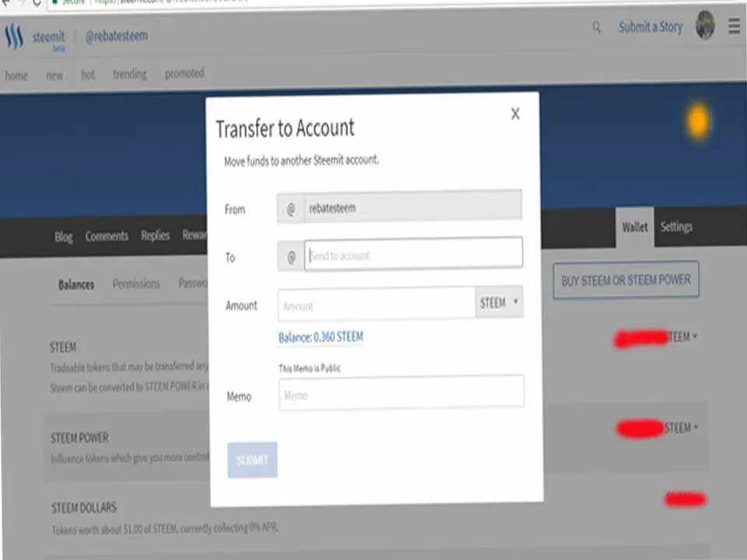Screen dimensions: 747x560
Task: Click the Submit button
Action: pos(252,460)
